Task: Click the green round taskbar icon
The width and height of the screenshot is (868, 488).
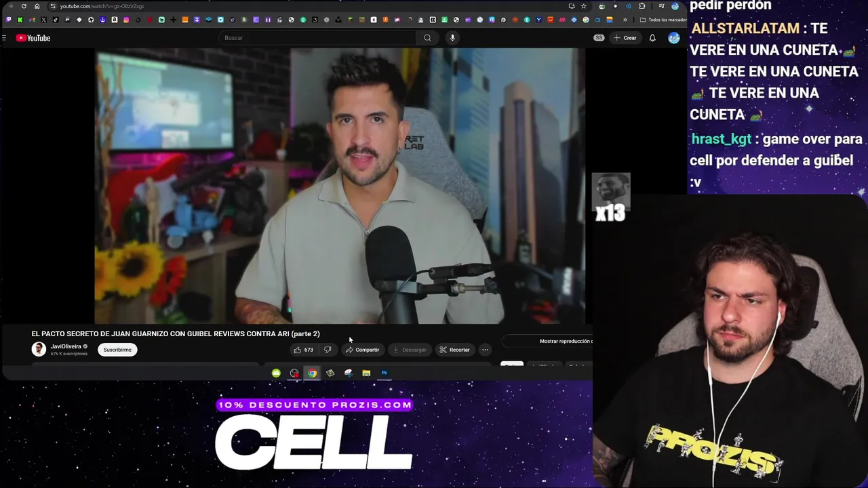Action: pyautogui.click(x=276, y=373)
